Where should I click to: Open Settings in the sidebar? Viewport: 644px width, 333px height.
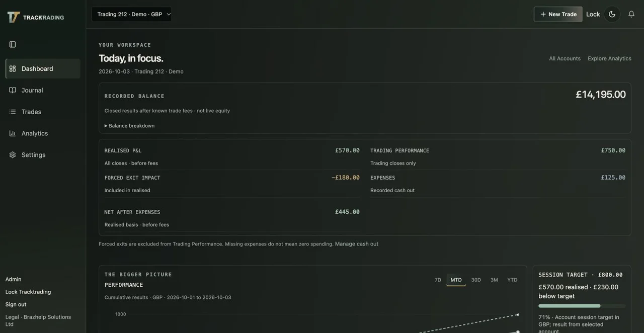point(43,155)
